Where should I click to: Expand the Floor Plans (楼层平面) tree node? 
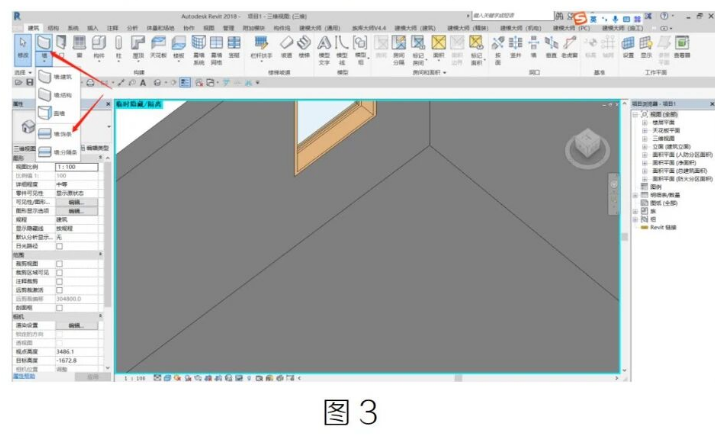[x=644, y=123]
